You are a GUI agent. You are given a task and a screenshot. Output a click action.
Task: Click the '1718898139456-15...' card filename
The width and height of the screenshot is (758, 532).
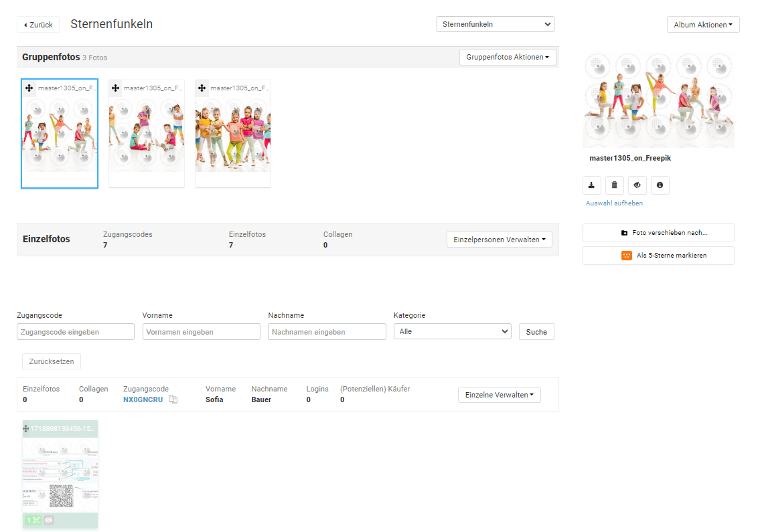(x=63, y=428)
